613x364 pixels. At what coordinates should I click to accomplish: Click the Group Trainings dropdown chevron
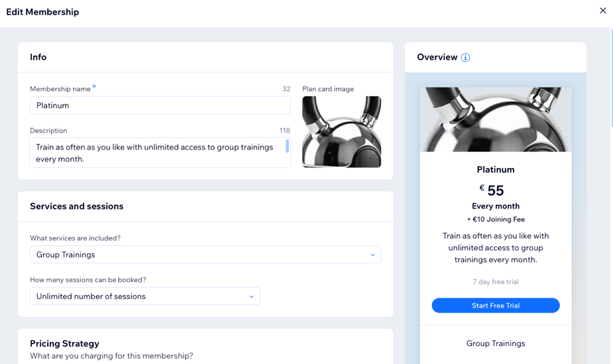pos(372,255)
